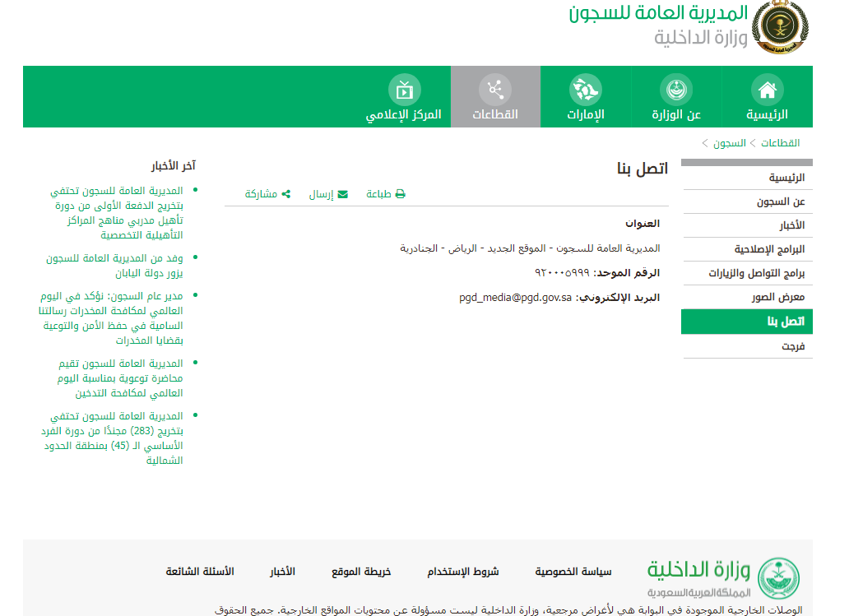Screen dimensions: 849x616
Task: Click the home icon above الرئيسية
Action: 768,90
